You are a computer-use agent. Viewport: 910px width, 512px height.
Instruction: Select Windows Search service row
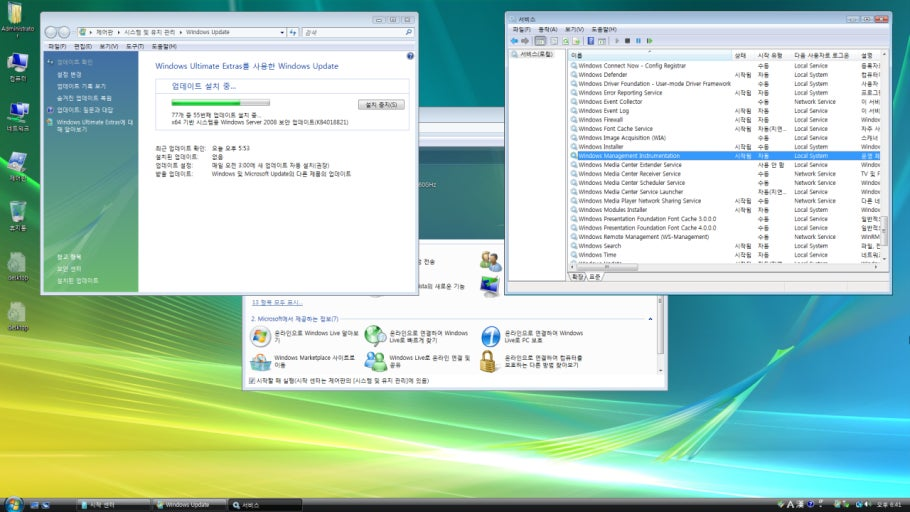tap(725, 246)
